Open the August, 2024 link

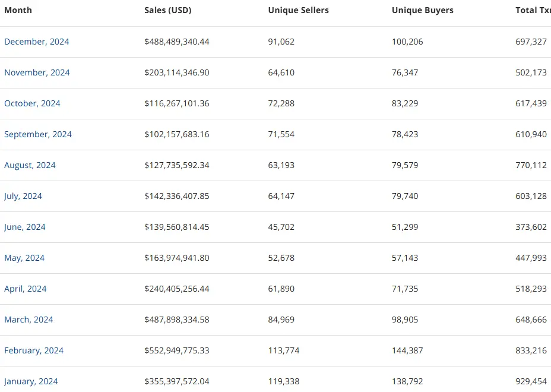coord(30,165)
